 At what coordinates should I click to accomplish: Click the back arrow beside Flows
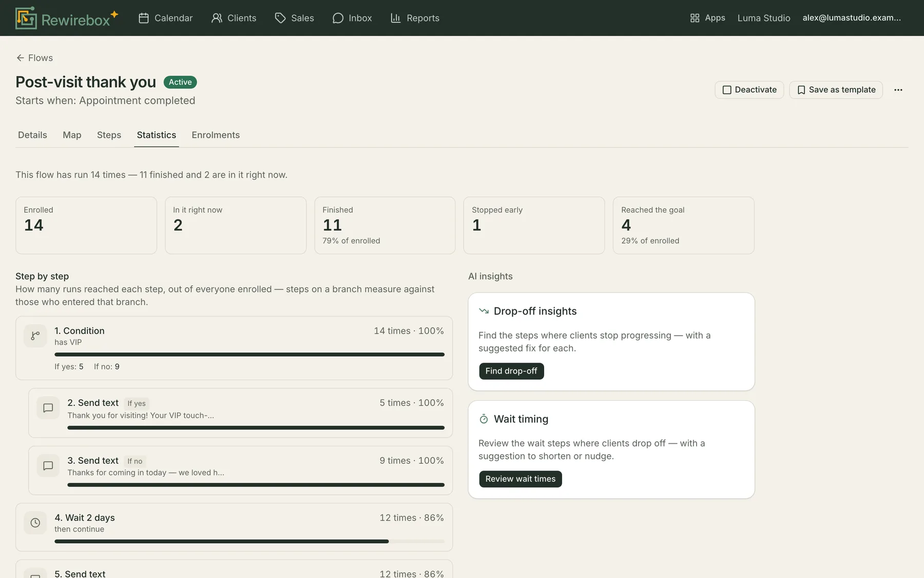pos(20,58)
